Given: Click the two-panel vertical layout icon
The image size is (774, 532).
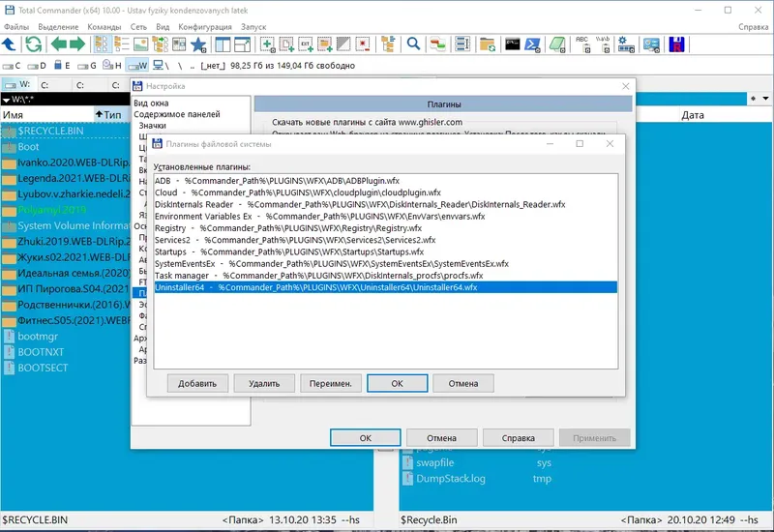Looking at the screenshot, I should tap(223, 44).
